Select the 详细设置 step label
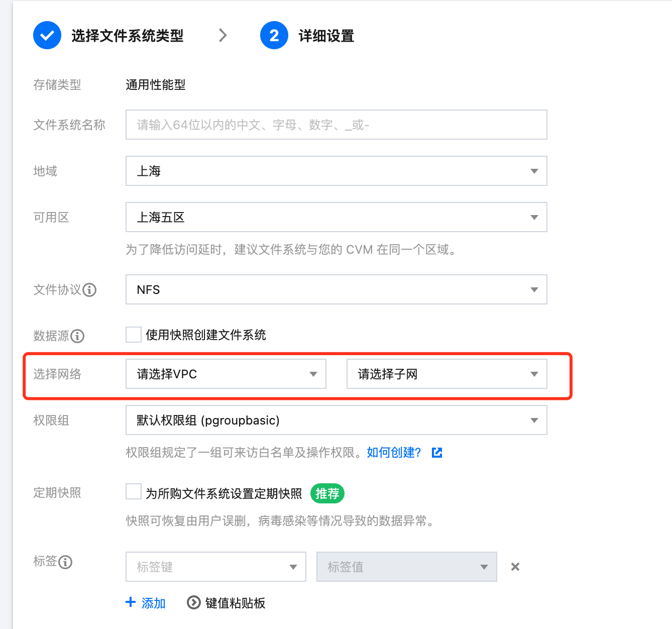 (326, 36)
